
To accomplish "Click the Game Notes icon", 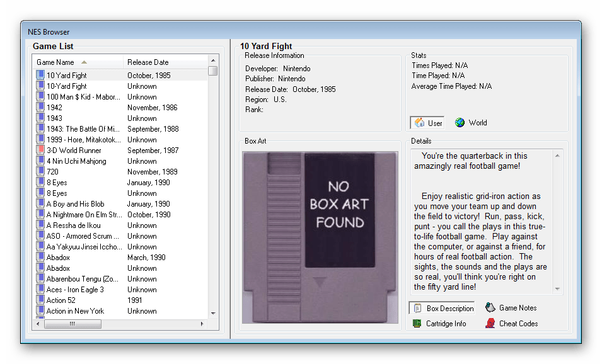I will pos(490,307).
